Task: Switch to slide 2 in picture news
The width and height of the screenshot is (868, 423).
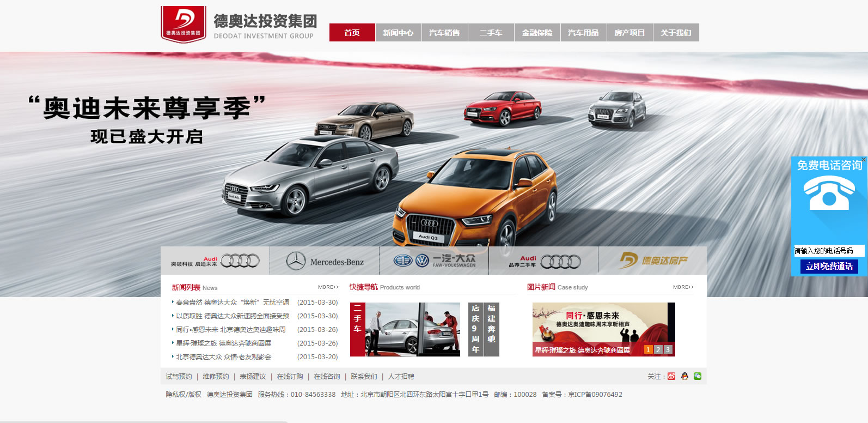Action: tap(658, 349)
